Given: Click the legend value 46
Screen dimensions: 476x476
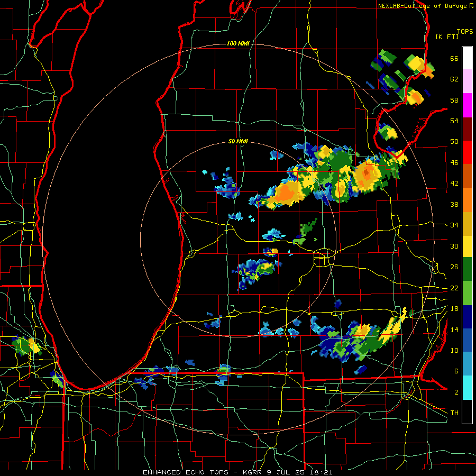Looking at the screenshot, I should 454,163.
